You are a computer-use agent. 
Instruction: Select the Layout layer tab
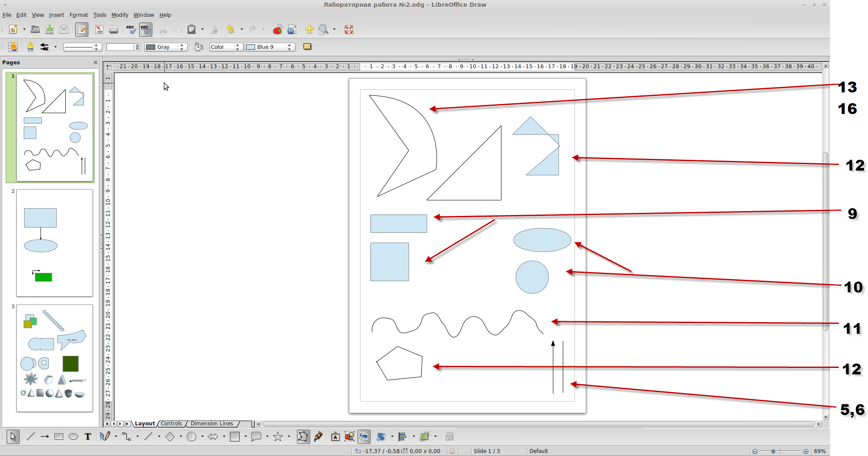tap(145, 424)
